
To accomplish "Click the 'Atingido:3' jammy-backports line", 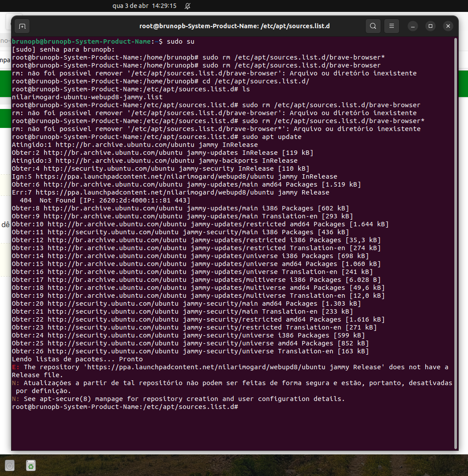I will (x=155, y=160).
